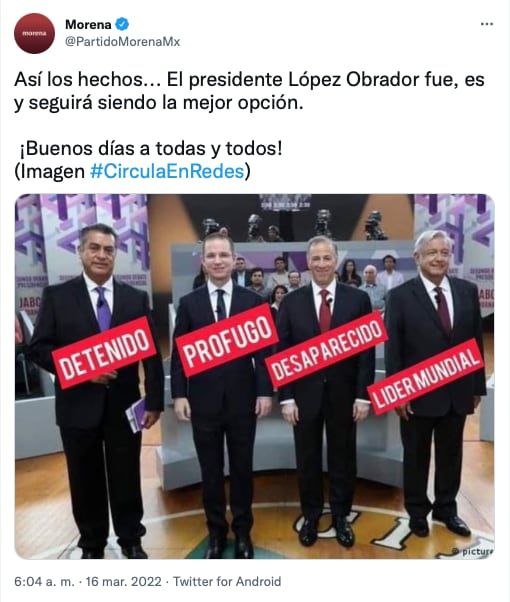Click the picture watermark in photo corner

[473, 552]
